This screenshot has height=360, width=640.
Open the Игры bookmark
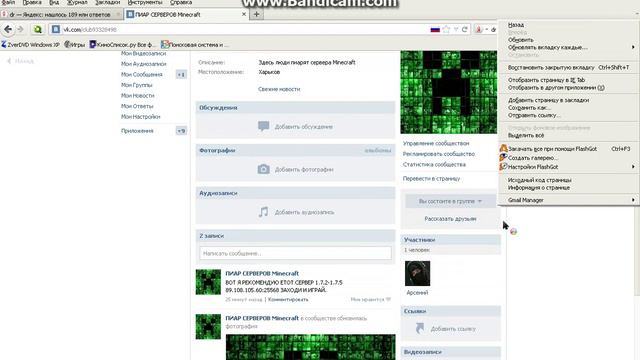75,44
